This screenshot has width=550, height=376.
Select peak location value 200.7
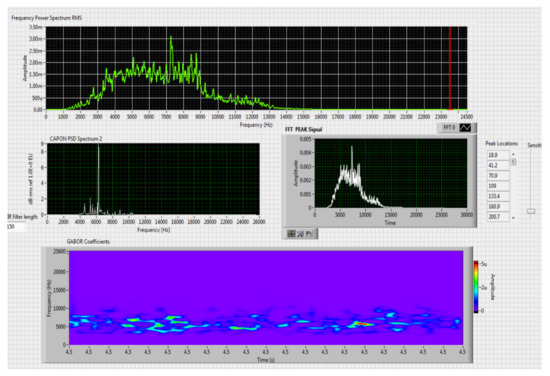coord(498,217)
